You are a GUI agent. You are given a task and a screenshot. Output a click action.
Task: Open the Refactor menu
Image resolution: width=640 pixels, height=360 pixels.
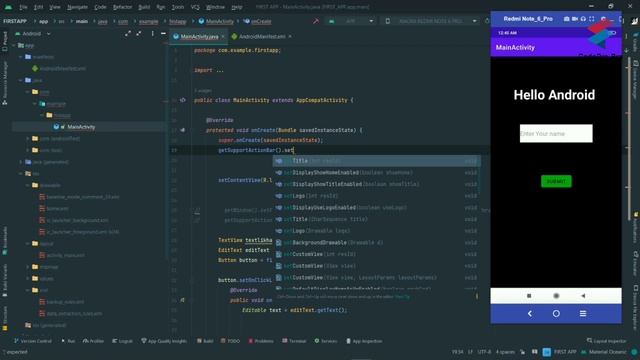[x=122, y=7]
